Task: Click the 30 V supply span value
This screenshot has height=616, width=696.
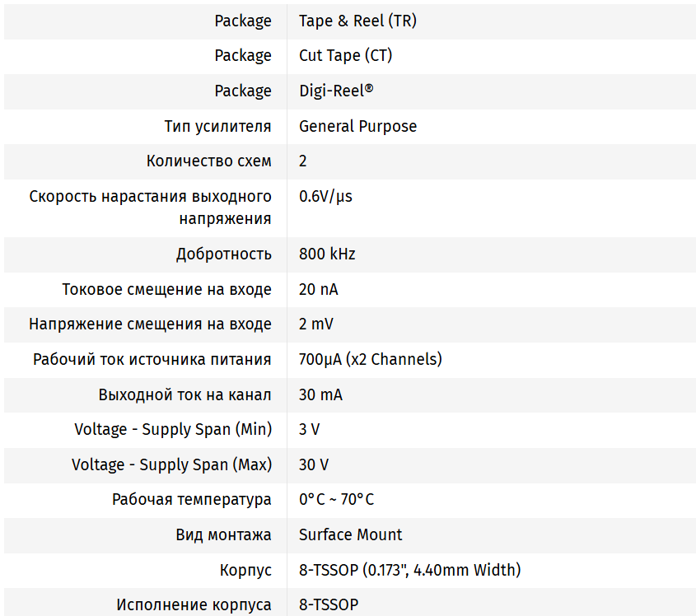Action: pyautogui.click(x=314, y=464)
